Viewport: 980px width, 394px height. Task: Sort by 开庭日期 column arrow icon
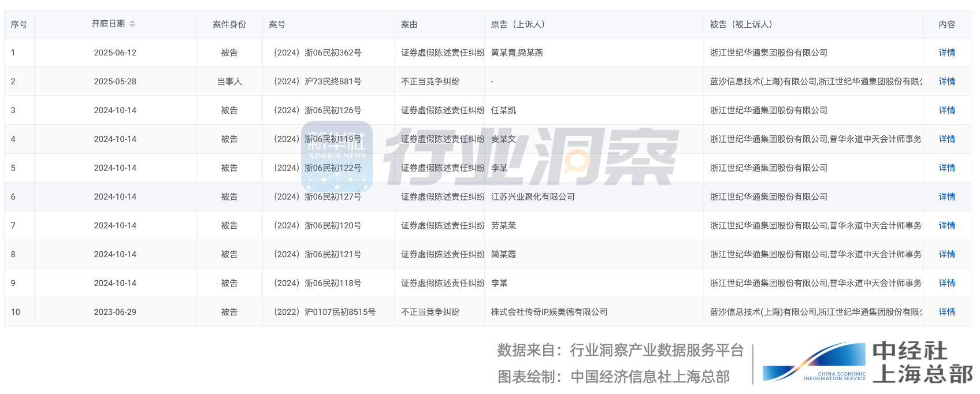click(x=132, y=24)
